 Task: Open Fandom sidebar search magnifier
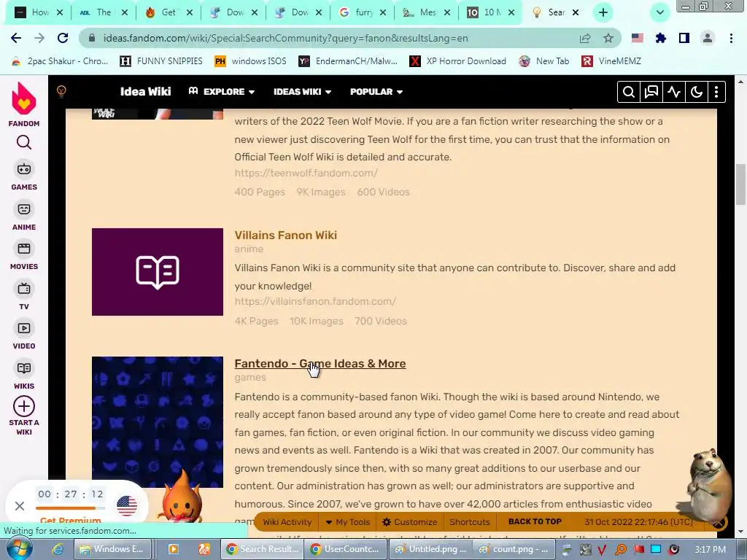point(24,142)
